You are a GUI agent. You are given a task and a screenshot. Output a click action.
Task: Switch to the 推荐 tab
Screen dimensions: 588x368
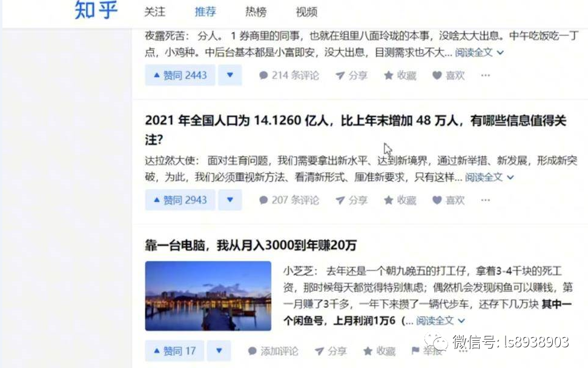pyautogui.click(x=205, y=12)
